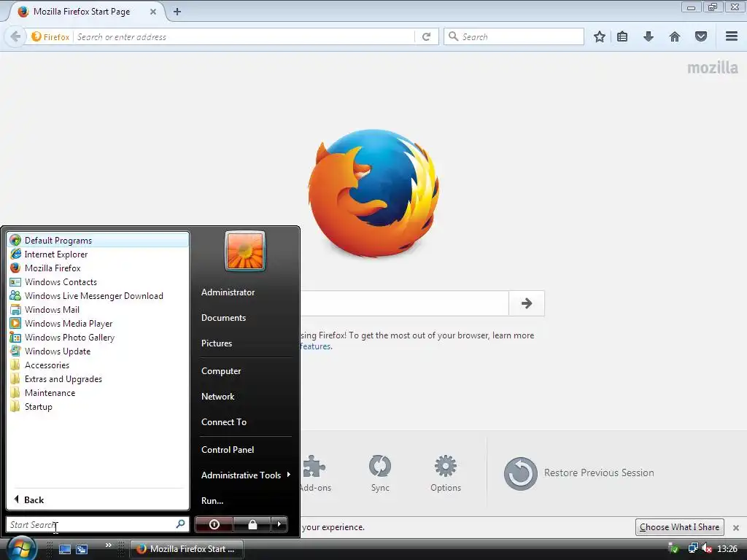Open Windows Contacts
Image resolution: width=747 pixels, height=560 pixels.
[x=98, y=282]
